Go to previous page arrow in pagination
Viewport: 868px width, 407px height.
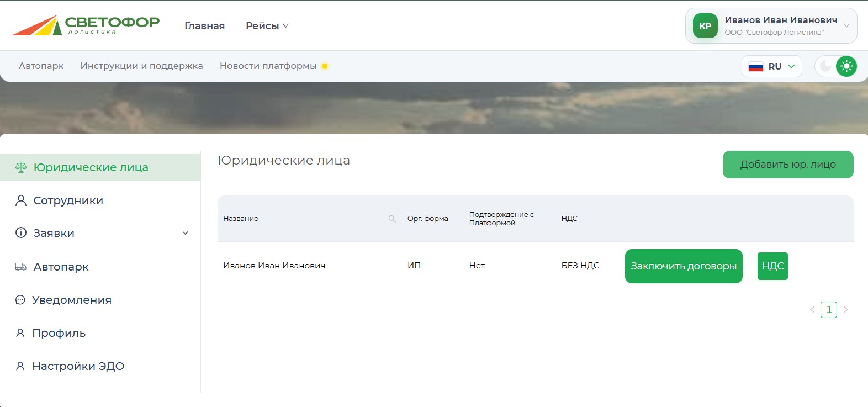pyautogui.click(x=812, y=310)
